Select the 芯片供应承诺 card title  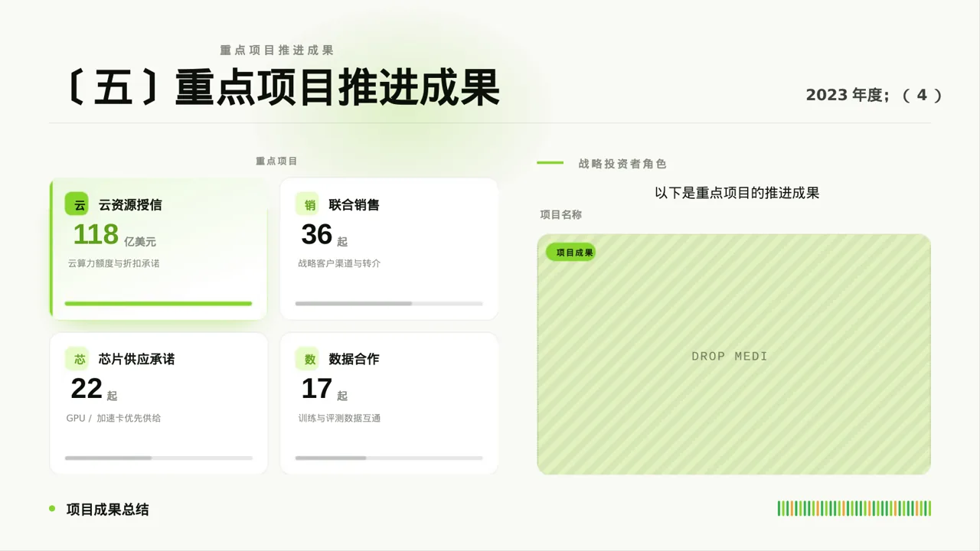click(136, 359)
